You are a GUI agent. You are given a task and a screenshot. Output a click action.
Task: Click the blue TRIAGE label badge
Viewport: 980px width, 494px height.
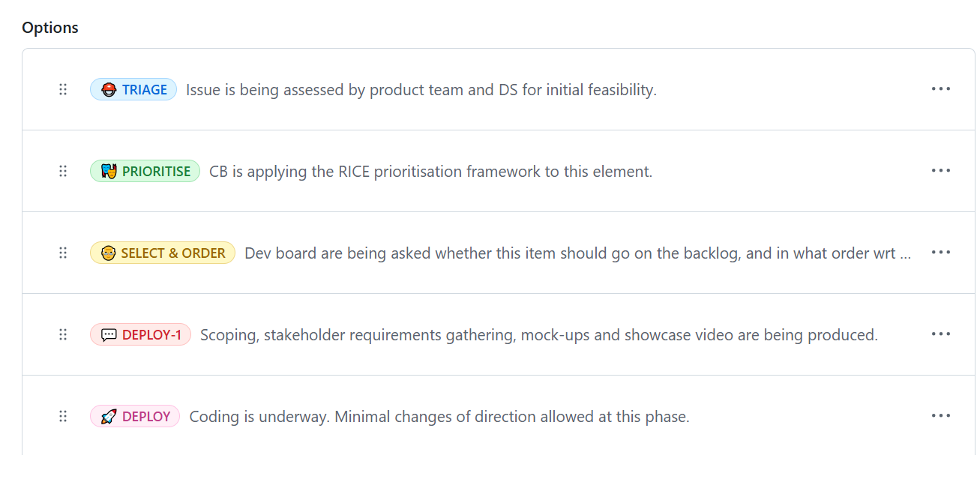(x=133, y=90)
